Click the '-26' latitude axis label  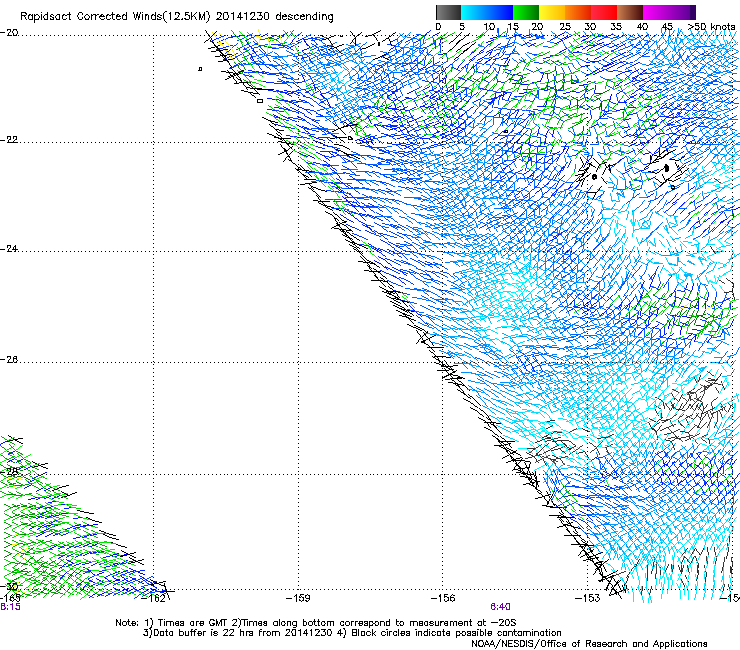coord(9,360)
